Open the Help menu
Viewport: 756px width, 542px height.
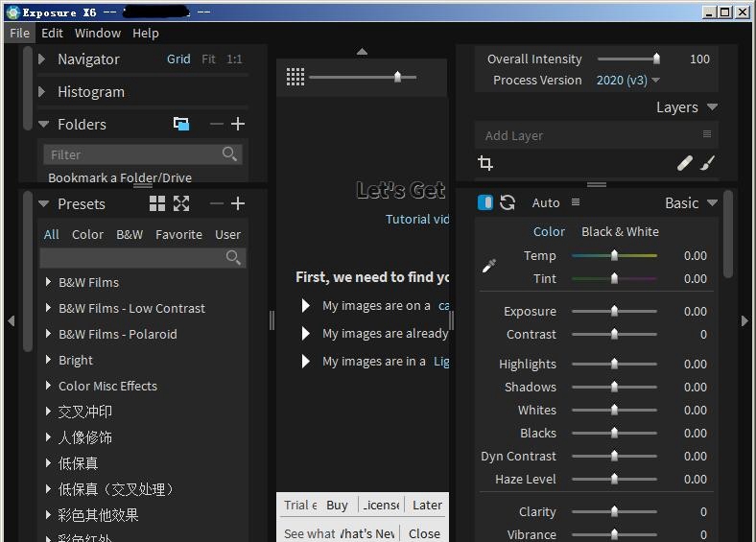coord(146,33)
